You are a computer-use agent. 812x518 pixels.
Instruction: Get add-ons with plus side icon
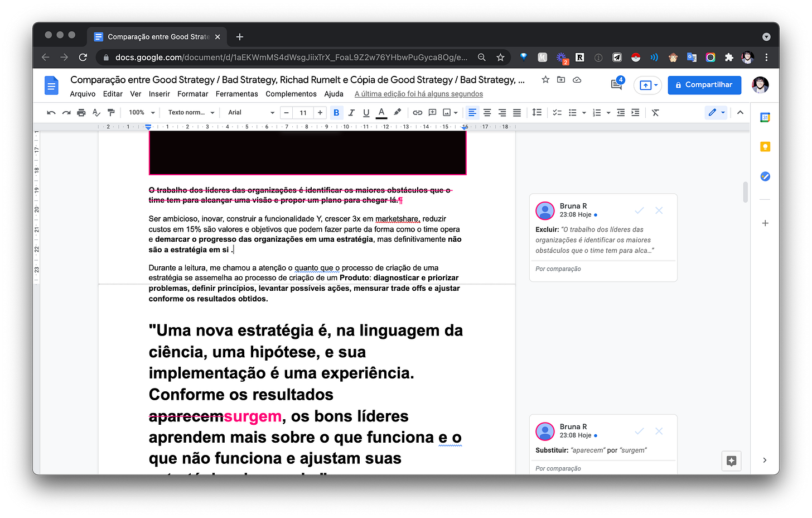tap(765, 223)
